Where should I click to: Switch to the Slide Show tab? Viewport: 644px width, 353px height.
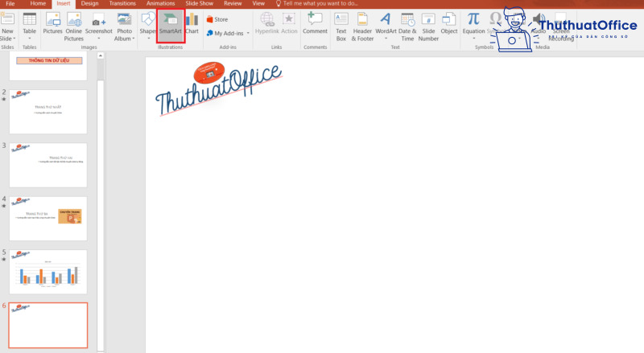click(199, 3)
